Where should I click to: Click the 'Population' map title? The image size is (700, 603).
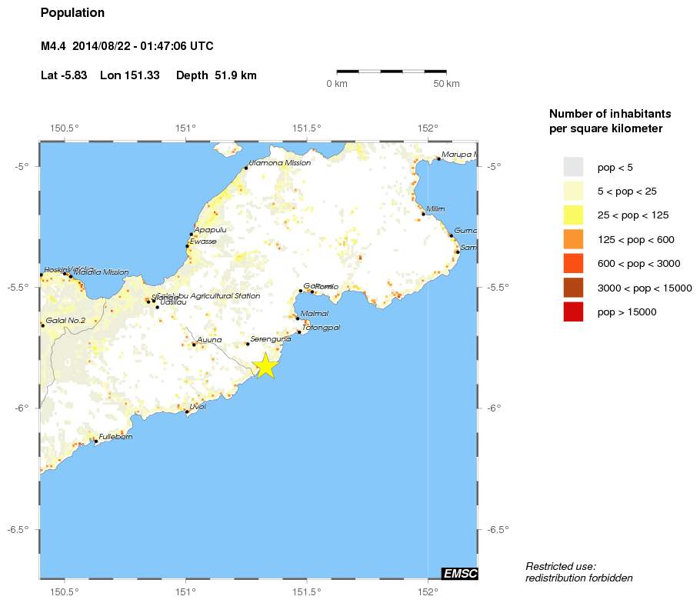(72, 13)
